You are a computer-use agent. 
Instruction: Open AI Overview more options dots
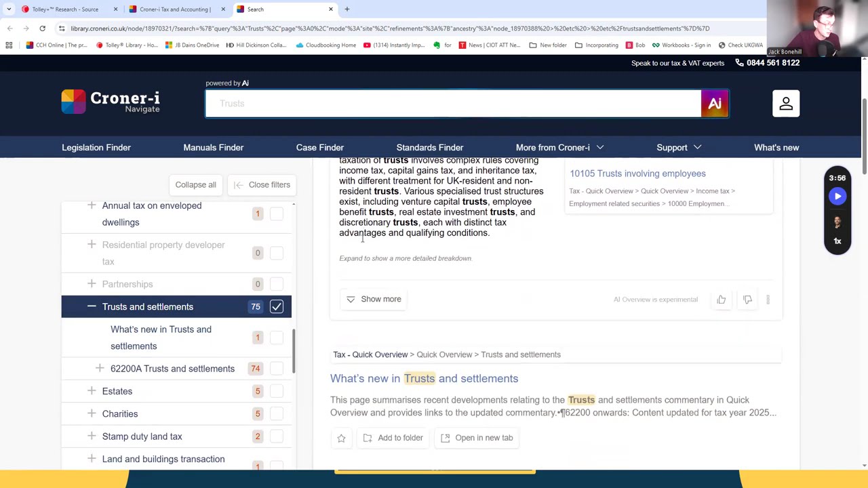point(768,300)
